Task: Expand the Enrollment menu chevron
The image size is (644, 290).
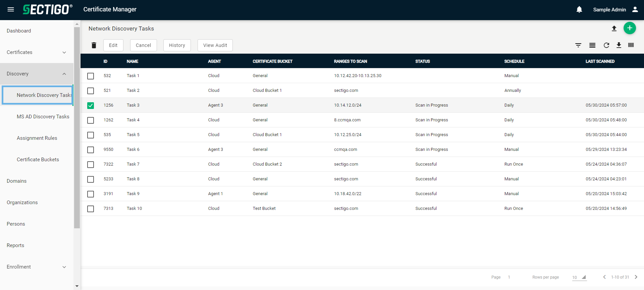Action: click(64, 267)
